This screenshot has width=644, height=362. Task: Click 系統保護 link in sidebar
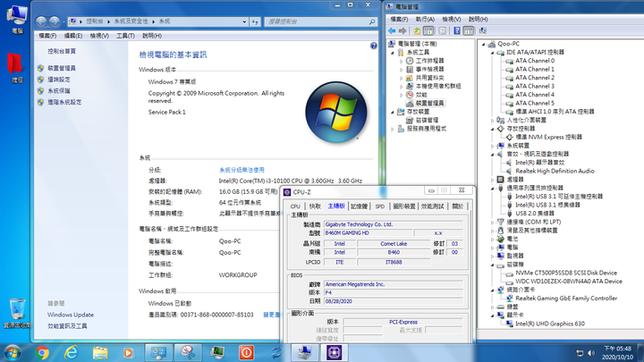coord(59,90)
